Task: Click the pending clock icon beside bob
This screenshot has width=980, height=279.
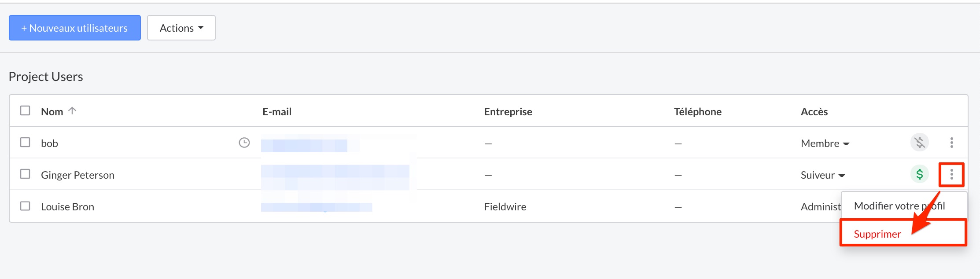Action: coord(244,143)
